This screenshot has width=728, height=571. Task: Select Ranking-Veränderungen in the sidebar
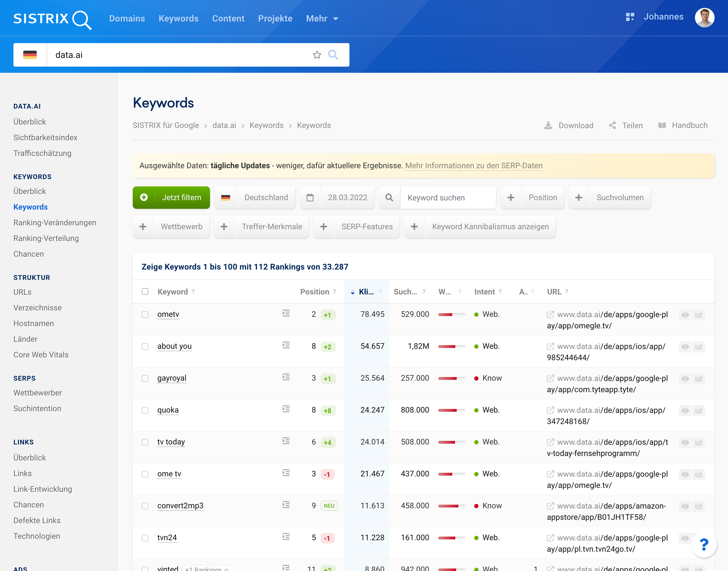[55, 223]
